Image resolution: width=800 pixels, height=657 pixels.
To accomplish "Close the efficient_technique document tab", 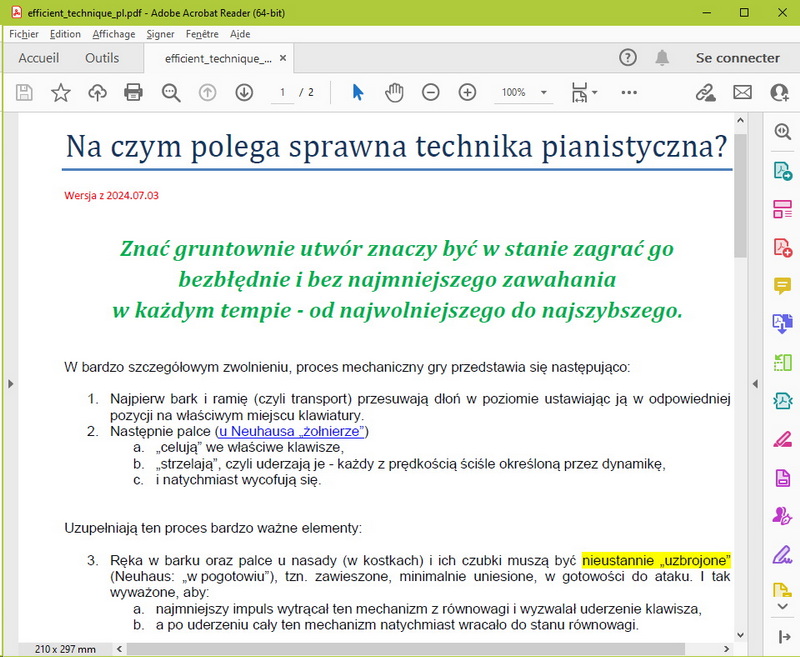I will (x=283, y=59).
